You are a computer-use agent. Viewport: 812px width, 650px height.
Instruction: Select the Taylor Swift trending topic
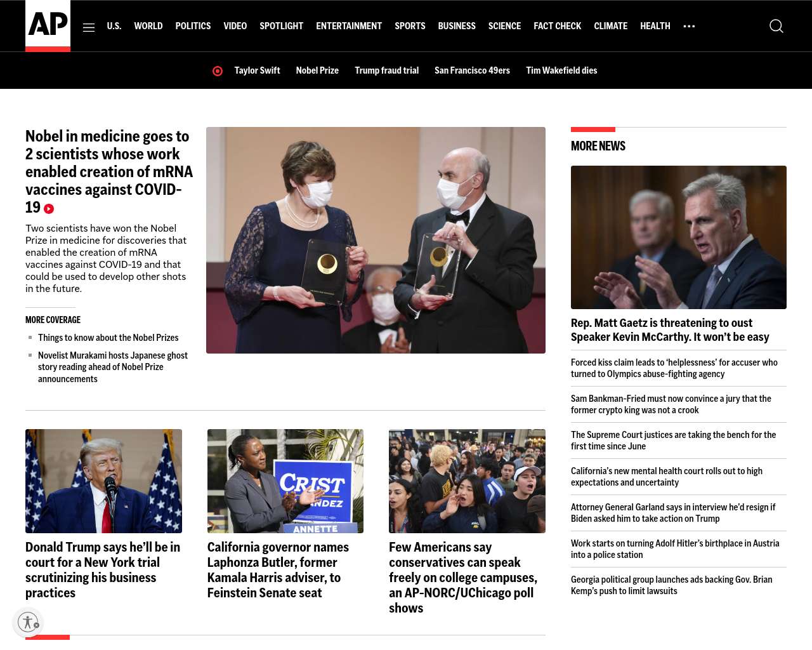(x=257, y=70)
